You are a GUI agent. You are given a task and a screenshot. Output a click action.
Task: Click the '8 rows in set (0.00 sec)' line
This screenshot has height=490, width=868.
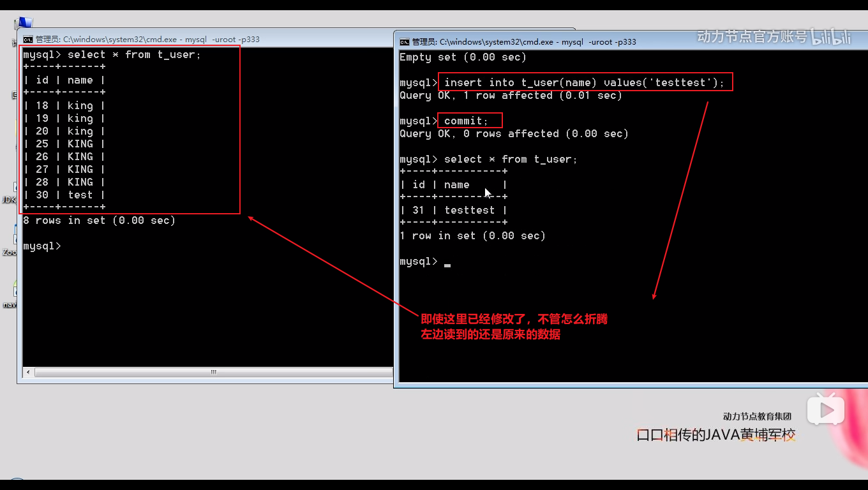pyautogui.click(x=99, y=221)
